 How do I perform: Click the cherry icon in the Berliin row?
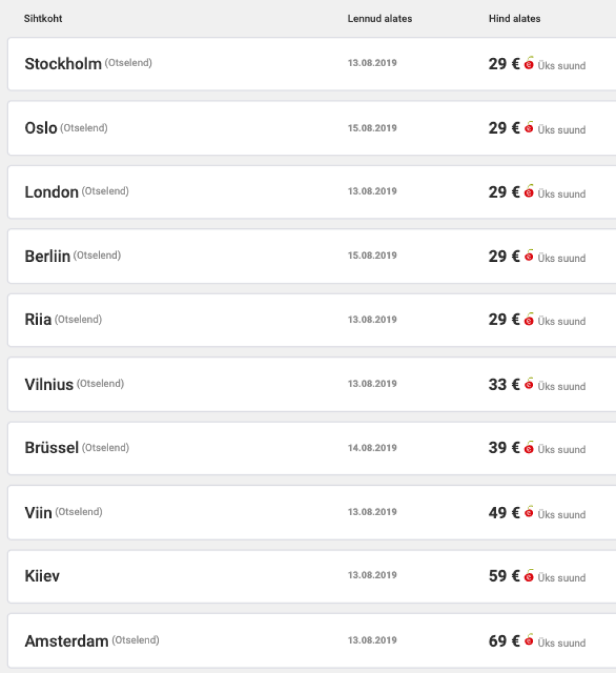pos(529,256)
